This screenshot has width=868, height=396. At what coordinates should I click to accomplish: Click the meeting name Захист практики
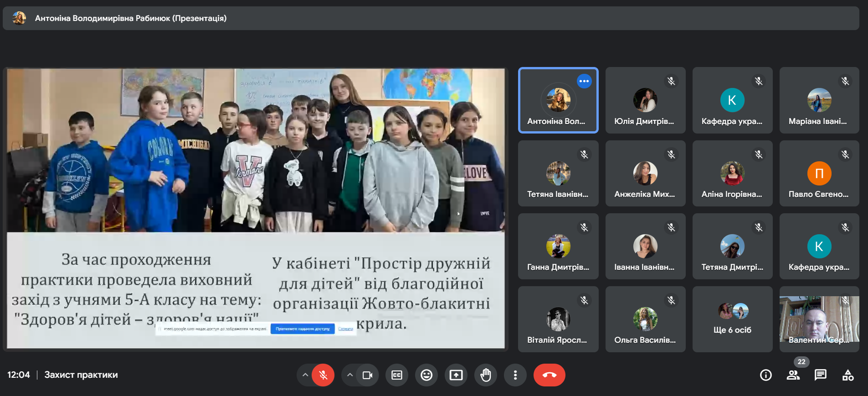coord(81,375)
